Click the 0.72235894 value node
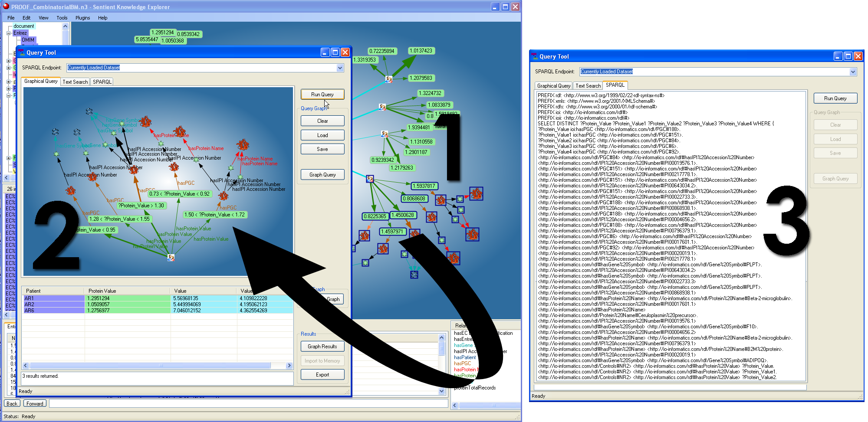This screenshot has width=868, height=422. pos(382,51)
